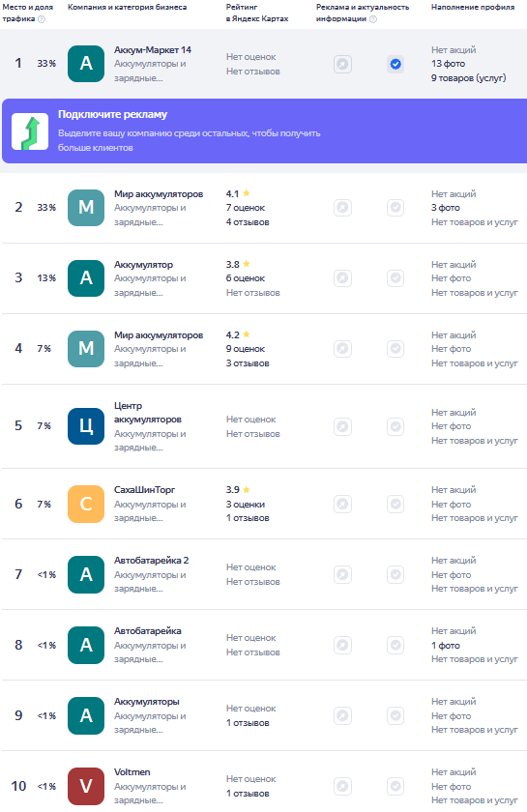Click the Рейтинг в Яндекс Картах column header
The width and height of the screenshot is (527, 812).
(x=257, y=13)
